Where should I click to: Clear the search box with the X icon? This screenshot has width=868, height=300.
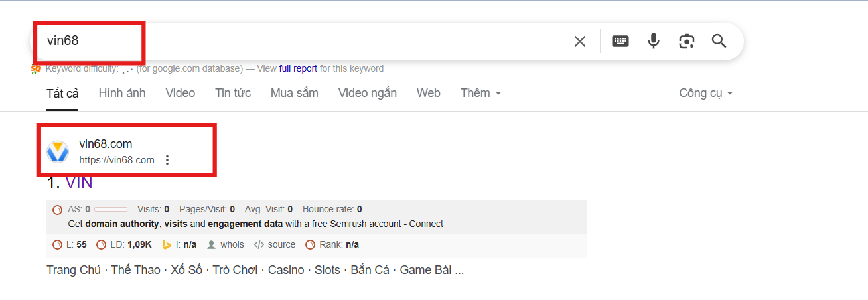[x=579, y=42]
